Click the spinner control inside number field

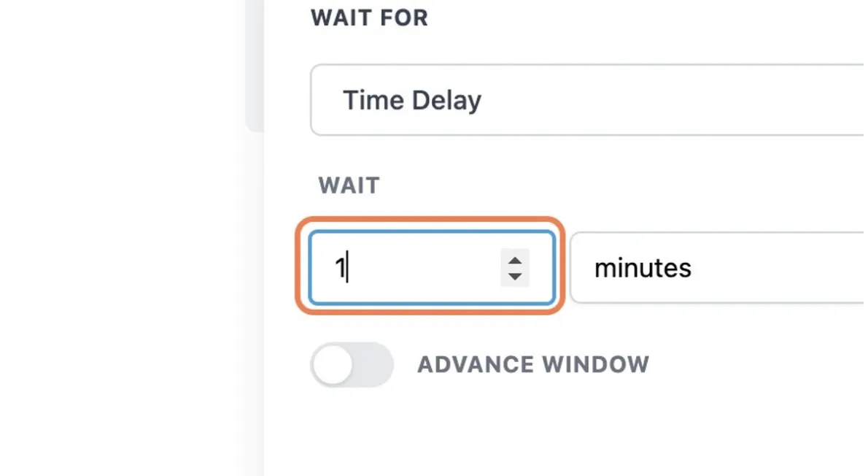515,268
